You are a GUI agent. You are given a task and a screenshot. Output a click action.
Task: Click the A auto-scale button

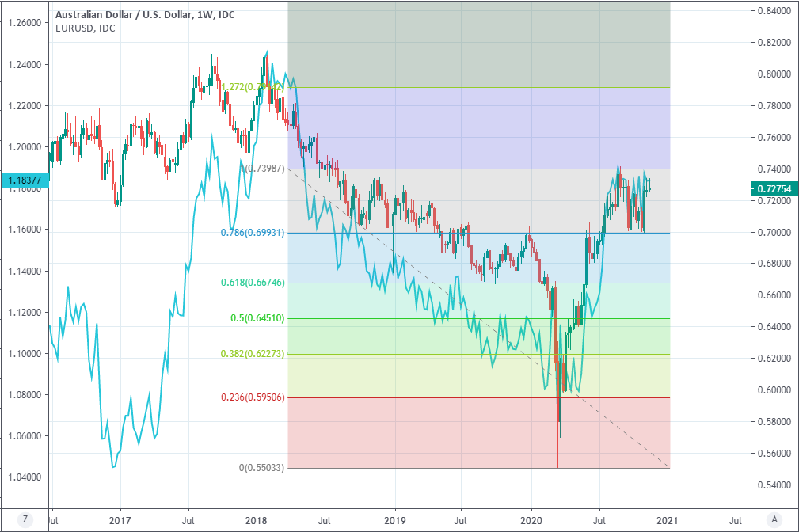[774, 519]
